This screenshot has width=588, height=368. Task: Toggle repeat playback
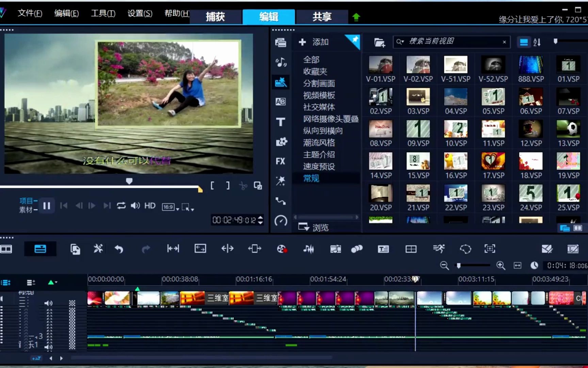[x=121, y=205]
